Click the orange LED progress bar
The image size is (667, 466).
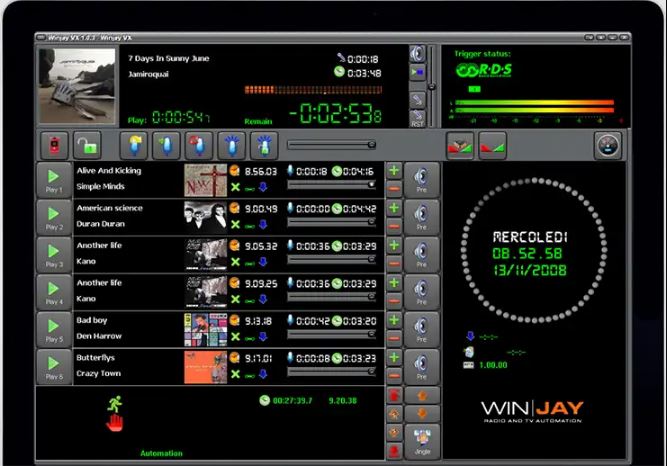coord(313,90)
